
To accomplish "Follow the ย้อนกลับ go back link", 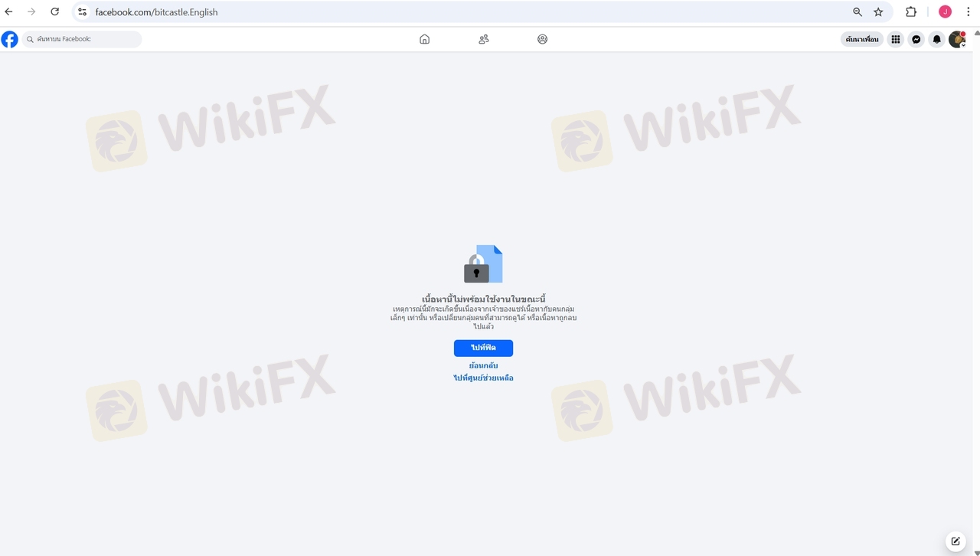I will pos(483,365).
